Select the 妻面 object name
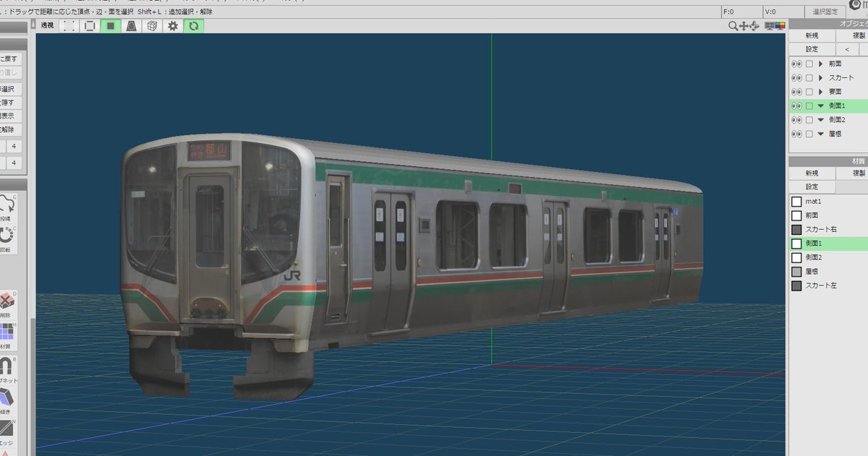Viewport: 868px width, 456px height. point(835,92)
